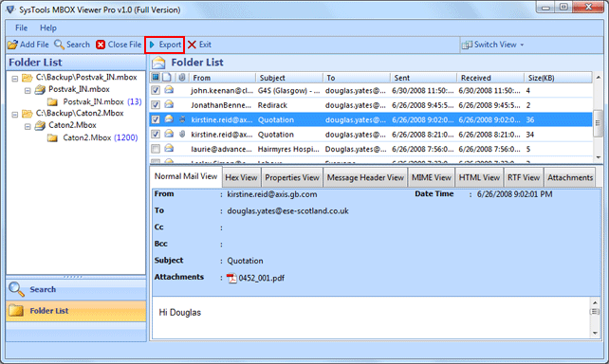Click the email list scrollbar up arrow
The height and width of the screenshot is (364, 609).
click(x=599, y=78)
